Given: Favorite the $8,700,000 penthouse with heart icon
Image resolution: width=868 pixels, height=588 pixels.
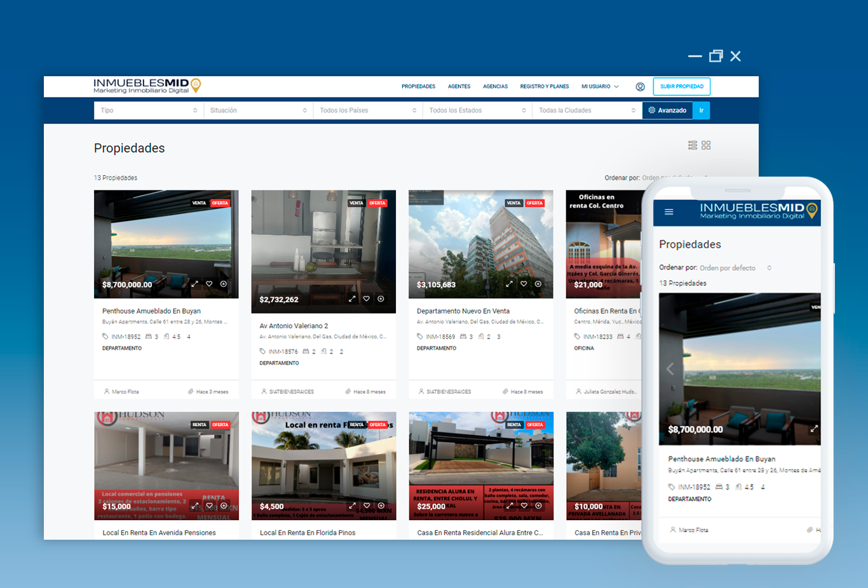Looking at the screenshot, I should pos(209,284).
